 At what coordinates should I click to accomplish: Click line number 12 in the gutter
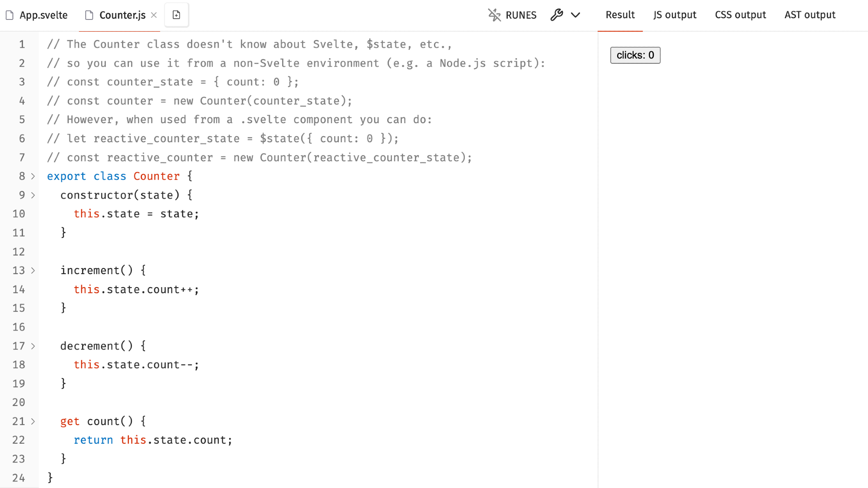coord(19,252)
